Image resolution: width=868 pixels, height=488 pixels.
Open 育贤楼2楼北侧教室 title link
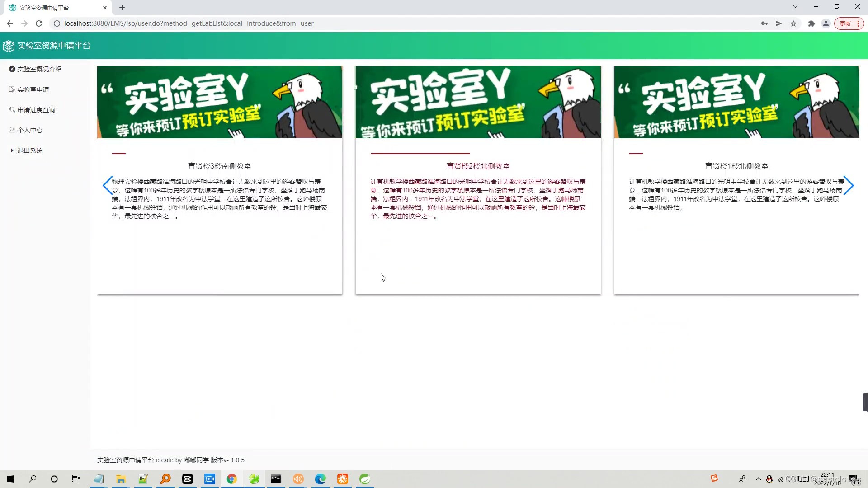[x=478, y=166]
